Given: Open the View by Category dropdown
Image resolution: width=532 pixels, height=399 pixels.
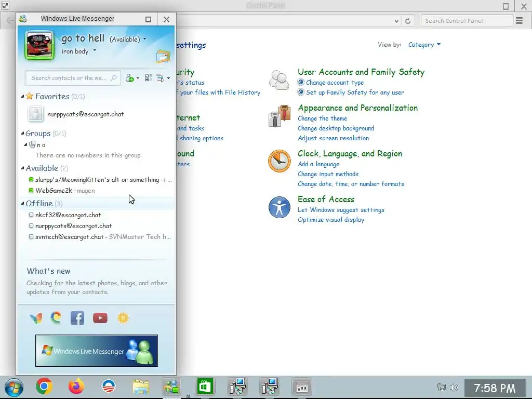Looking at the screenshot, I should [424, 45].
